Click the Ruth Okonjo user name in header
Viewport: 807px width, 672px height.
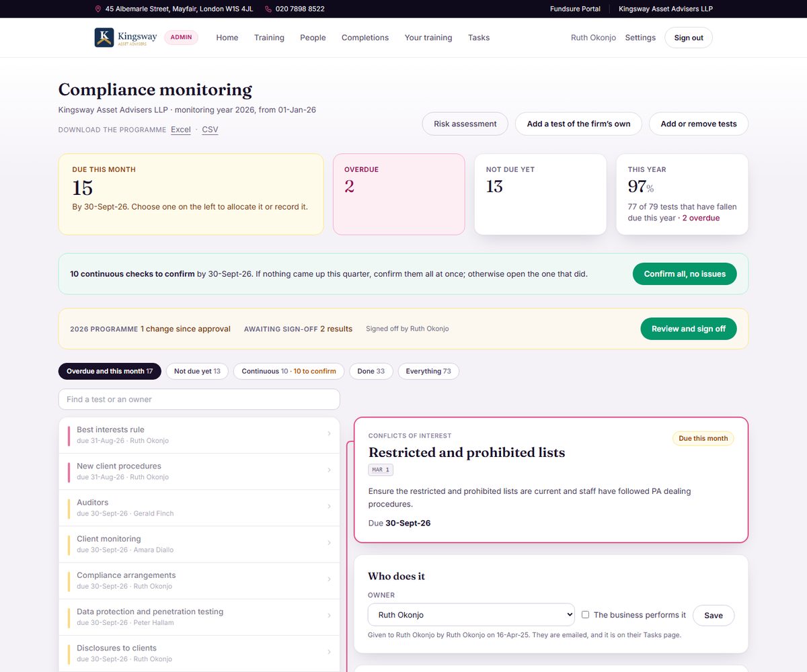click(x=593, y=38)
